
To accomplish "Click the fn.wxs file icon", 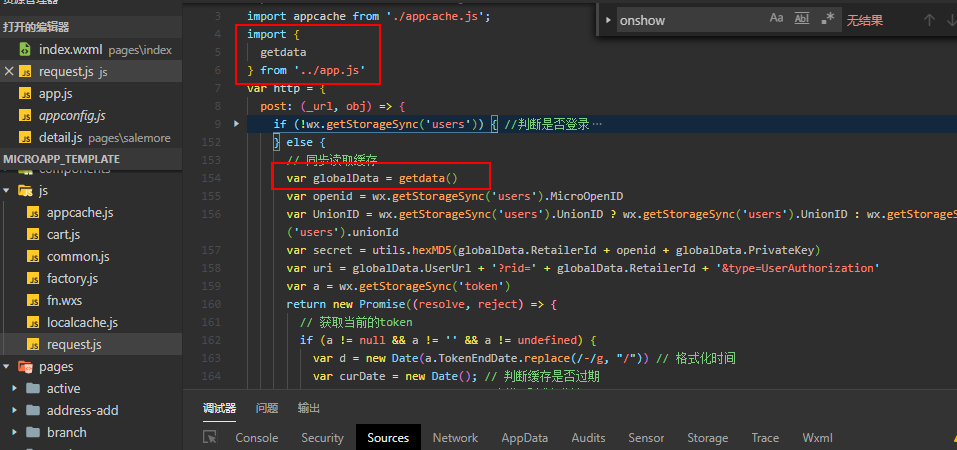I will [34, 301].
